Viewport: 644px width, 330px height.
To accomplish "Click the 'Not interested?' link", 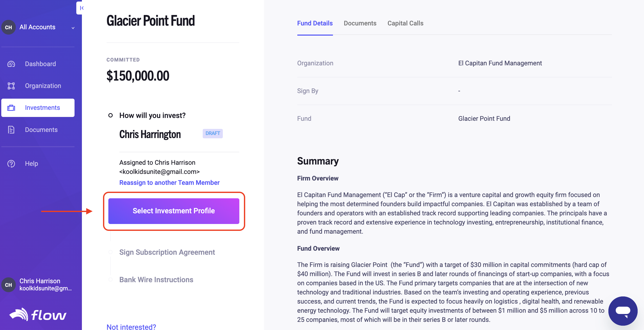I will pyautogui.click(x=131, y=327).
